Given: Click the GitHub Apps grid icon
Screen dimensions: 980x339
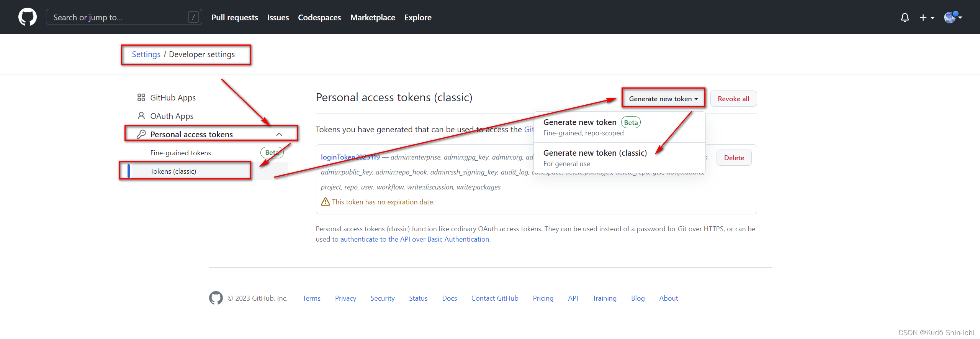Looking at the screenshot, I should (x=141, y=97).
